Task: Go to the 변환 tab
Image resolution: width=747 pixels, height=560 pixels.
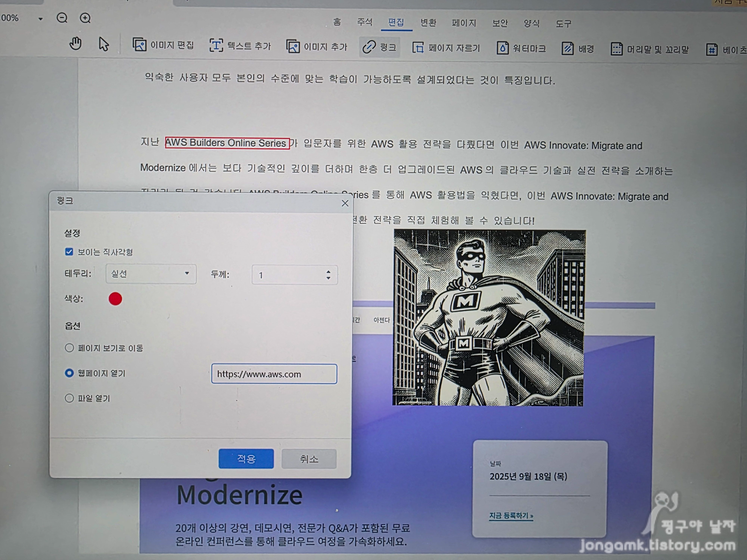Action: coord(428,23)
